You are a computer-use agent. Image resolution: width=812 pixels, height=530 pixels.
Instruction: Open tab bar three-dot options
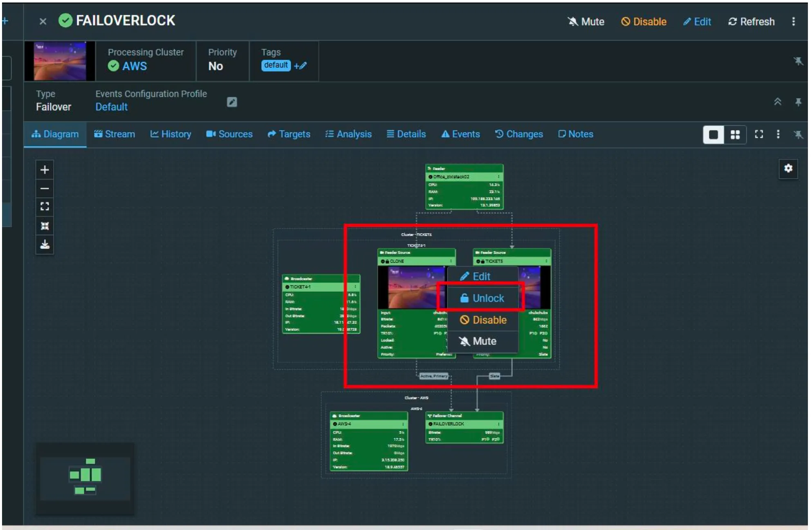(x=778, y=134)
